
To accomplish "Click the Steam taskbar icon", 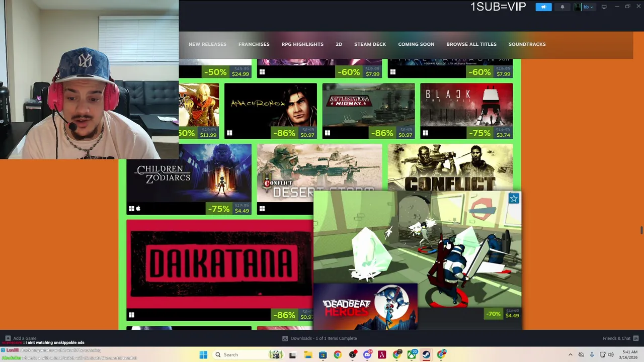I will 427,355.
